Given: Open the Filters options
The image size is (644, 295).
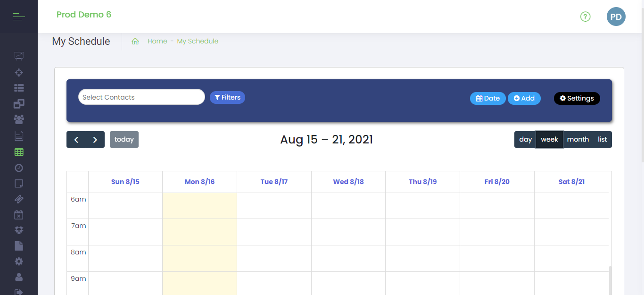Looking at the screenshot, I should click(x=227, y=97).
